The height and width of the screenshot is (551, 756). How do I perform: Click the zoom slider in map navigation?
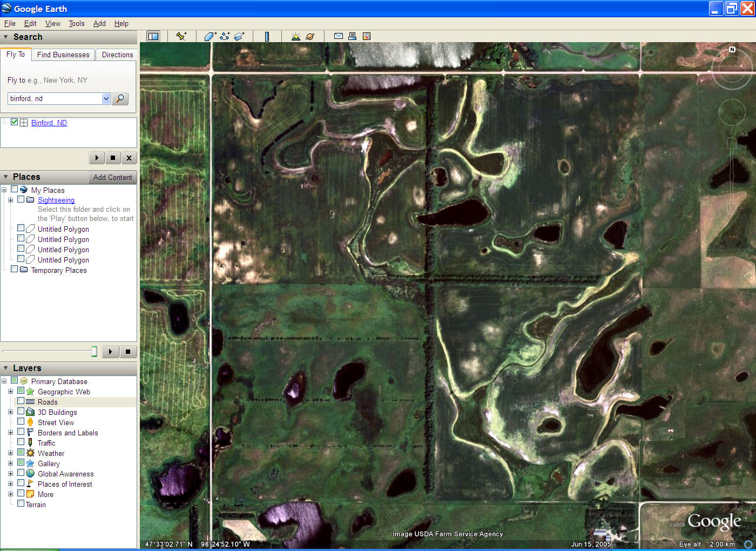[732, 176]
